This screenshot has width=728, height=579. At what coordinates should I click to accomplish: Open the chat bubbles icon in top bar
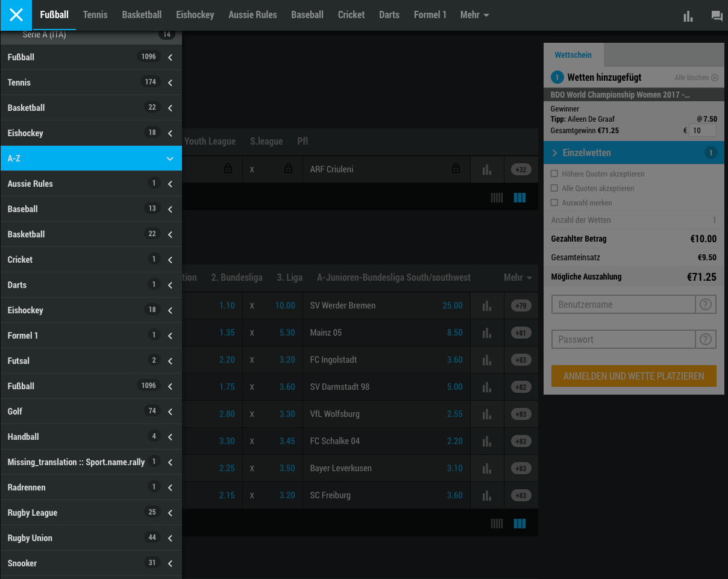click(x=717, y=16)
